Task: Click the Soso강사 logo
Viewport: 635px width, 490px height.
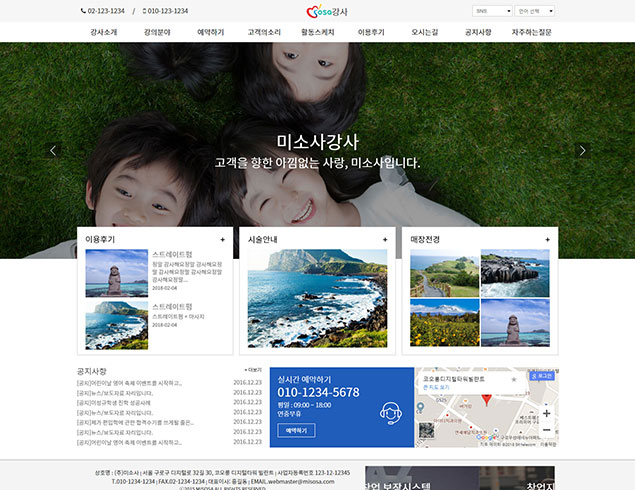Action: (327, 11)
